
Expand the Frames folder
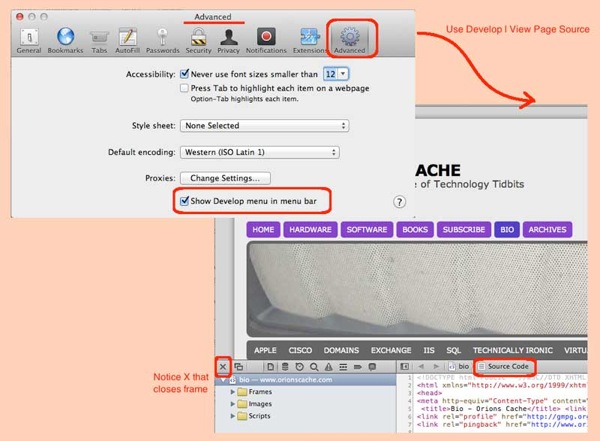click(232, 392)
